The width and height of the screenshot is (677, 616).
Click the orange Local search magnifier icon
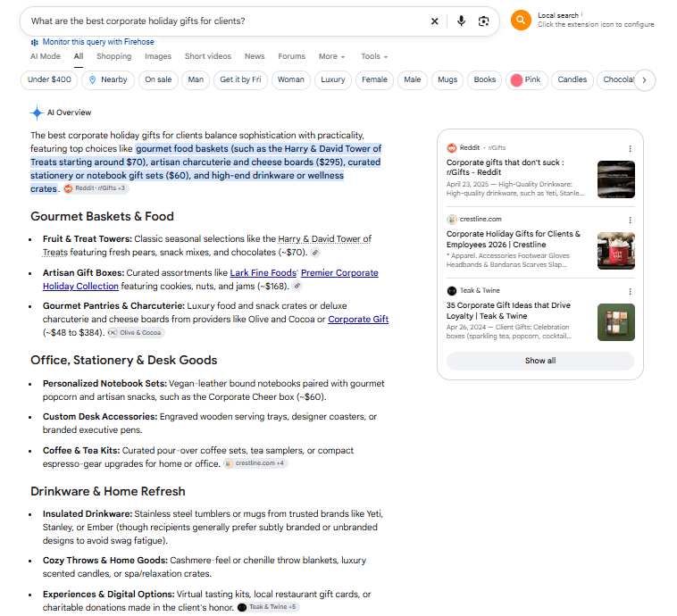(521, 20)
